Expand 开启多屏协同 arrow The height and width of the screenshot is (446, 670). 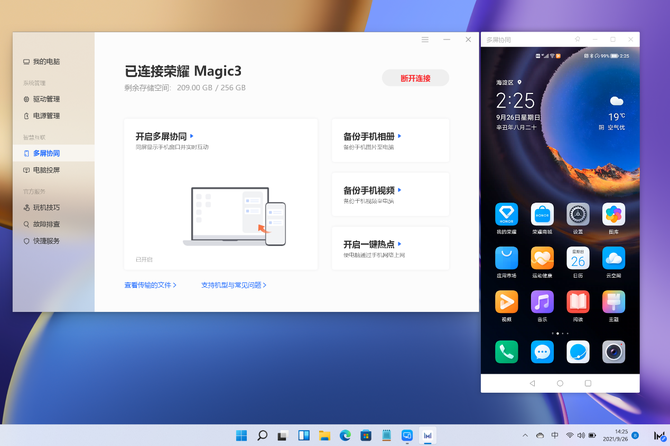192,136
